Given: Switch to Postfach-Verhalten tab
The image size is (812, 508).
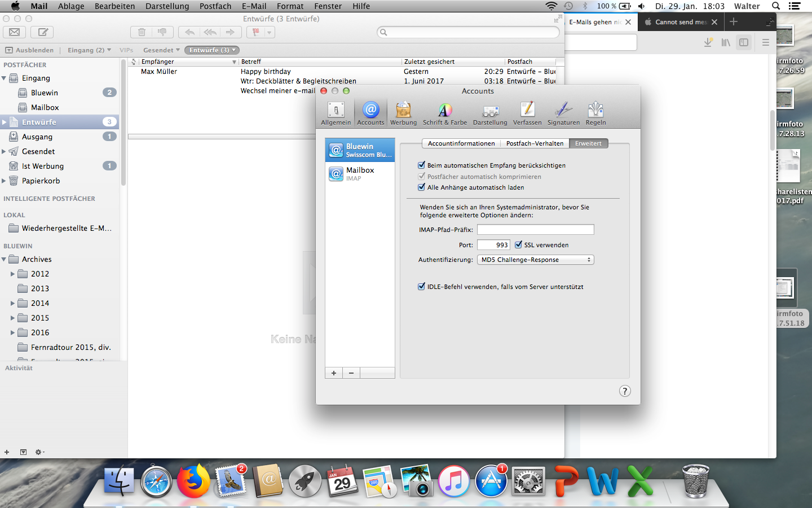Looking at the screenshot, I should [535, 143].
